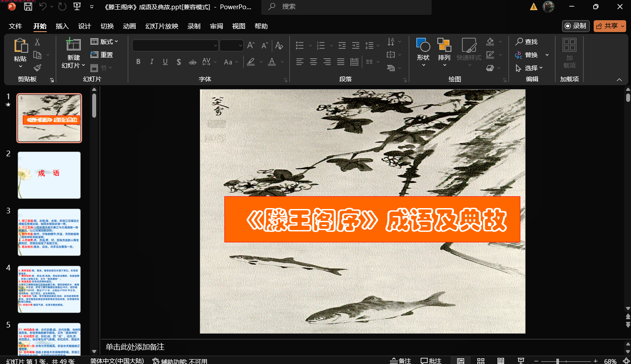This screenshot has width=631, height=364.
Task: Switch to the 插入 insert tab
Action: click(62, 26)
